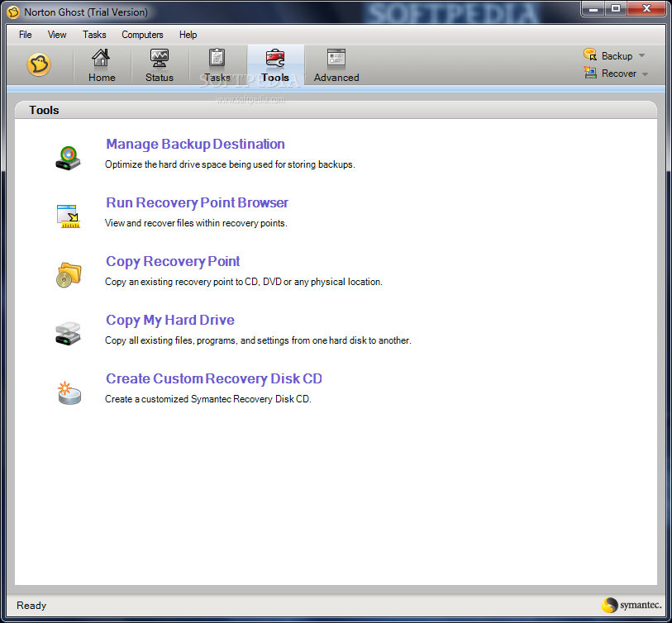The width and height of the screenshot is (672, 623).
Task: Click the Backup icon at top right
Action: pos(590,55)
